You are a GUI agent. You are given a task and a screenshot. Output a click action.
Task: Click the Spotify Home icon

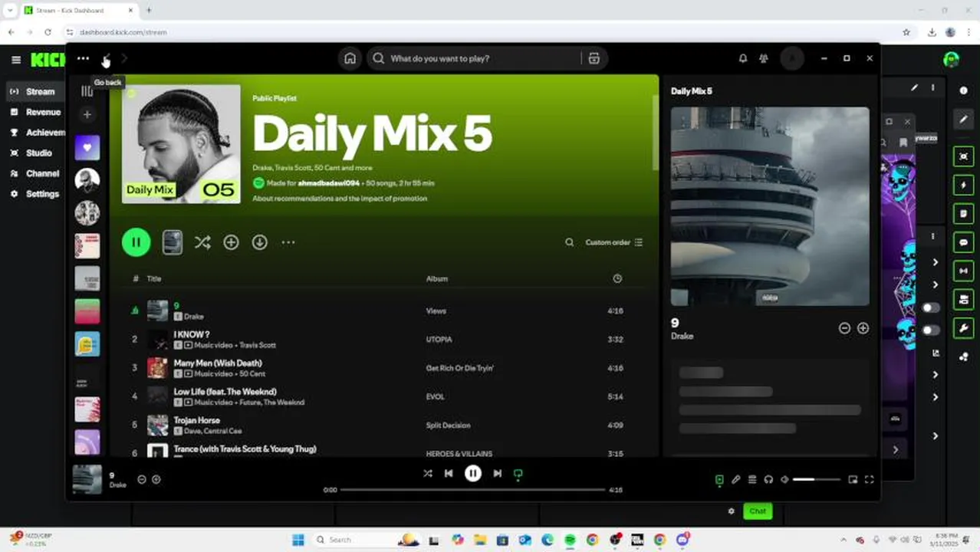point(350,58)
